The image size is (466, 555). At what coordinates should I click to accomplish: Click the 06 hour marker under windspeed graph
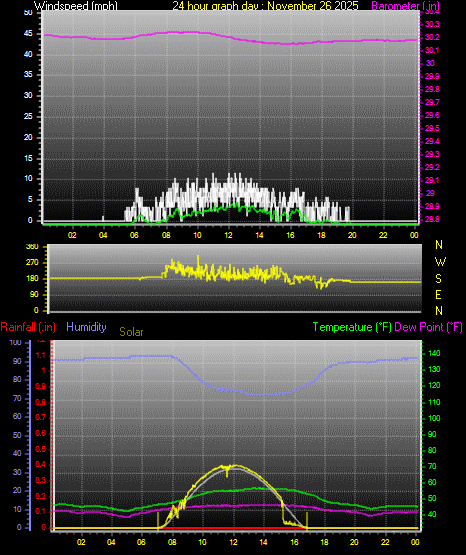(134, 235)
